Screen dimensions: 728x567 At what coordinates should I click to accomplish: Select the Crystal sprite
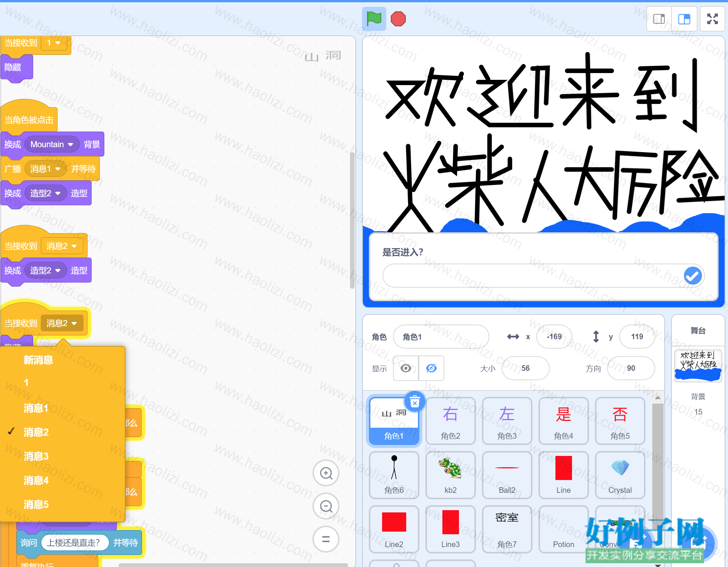(620, 475)
